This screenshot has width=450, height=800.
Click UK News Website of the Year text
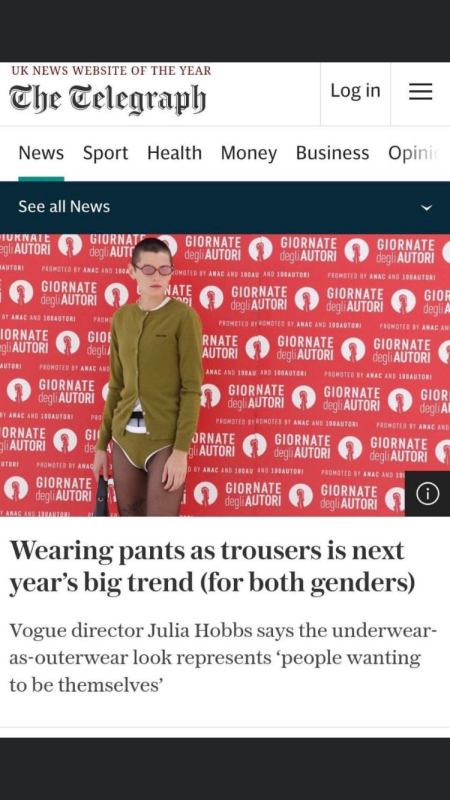click(110, 71)
